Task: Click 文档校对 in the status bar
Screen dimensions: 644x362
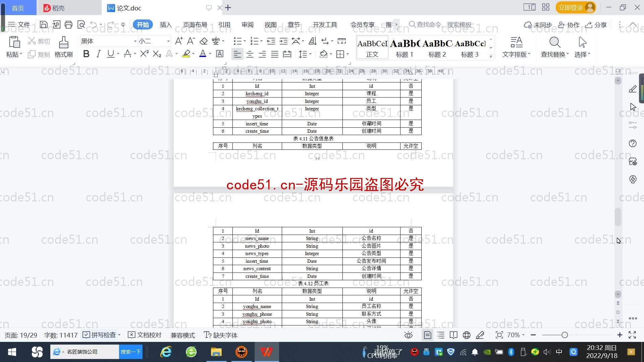Action: (145, 335)
